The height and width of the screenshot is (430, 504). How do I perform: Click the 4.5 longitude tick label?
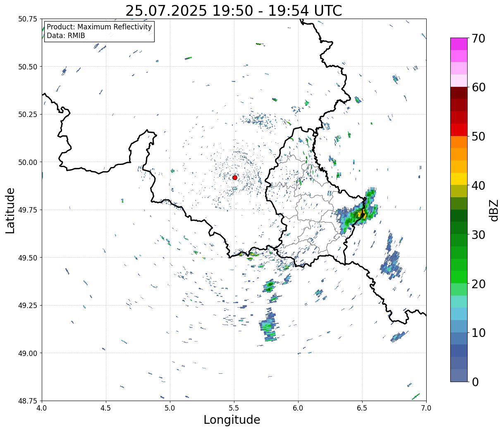click(106, 408)
